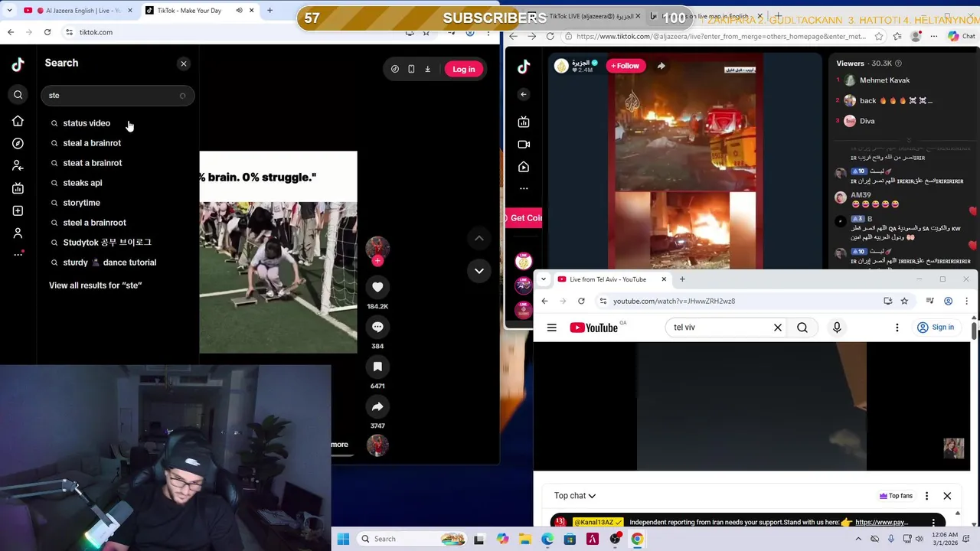Open the Upload plus icon in TikTok sidebar
This screenshot has width=980, height=551.
(18, 210)
